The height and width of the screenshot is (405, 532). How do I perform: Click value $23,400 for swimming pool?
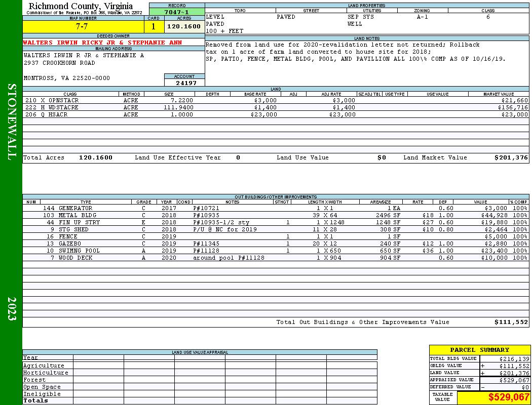point(495,251)
